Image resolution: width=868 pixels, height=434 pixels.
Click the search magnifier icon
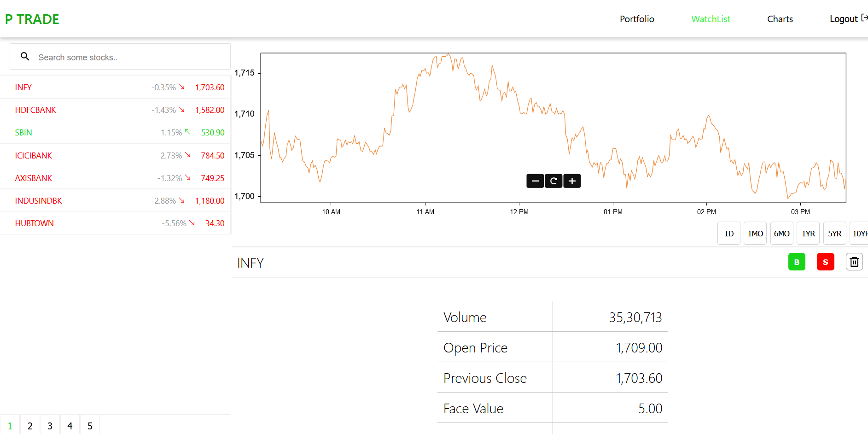click(x=25, y=56)
